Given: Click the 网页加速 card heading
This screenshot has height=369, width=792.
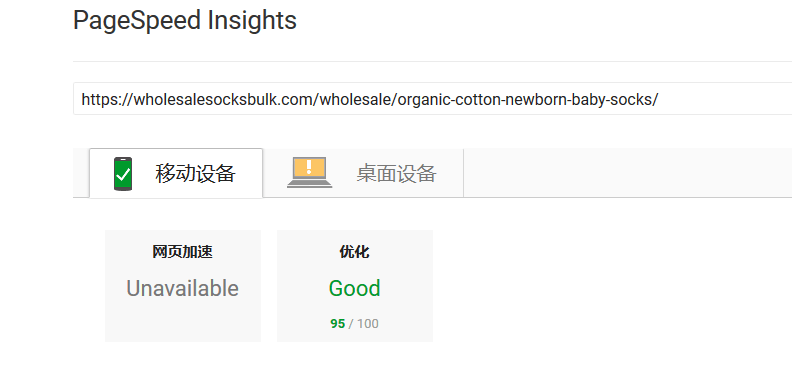Looking at the screenshot, I should pos(182,252).
